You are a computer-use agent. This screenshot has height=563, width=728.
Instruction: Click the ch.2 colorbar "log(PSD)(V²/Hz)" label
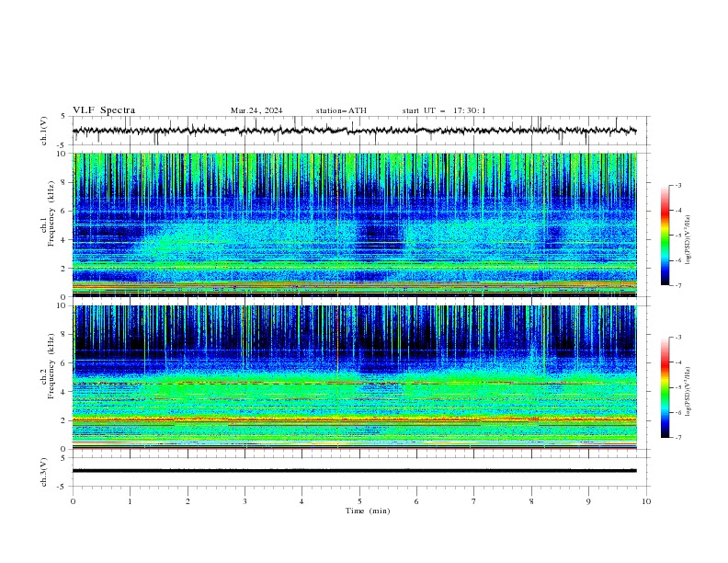pos(688,392)
